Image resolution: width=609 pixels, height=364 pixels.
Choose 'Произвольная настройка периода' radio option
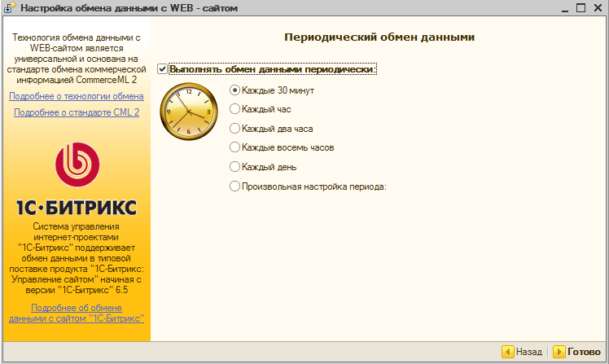(234, 186)
